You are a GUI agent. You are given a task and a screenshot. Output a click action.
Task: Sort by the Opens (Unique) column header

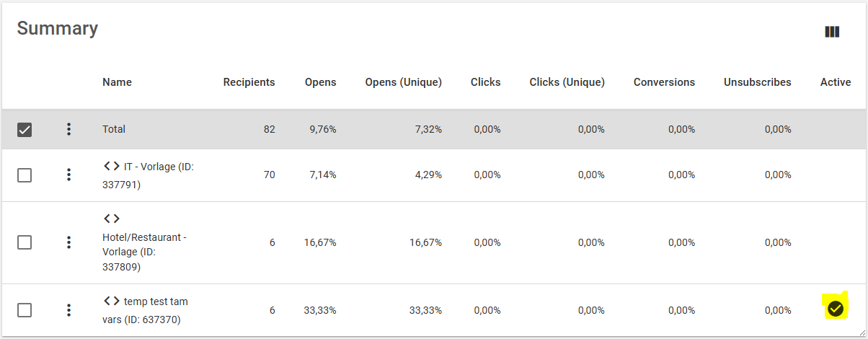pyautogui.click(x=404, y=82)
